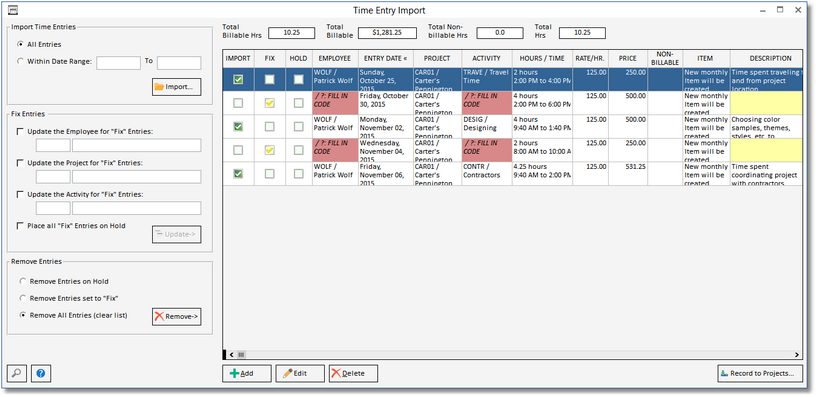This screenshot has height=397, width=816.
Task: Click the Total Hrs 10.25 field
Action: click(582, 32)
